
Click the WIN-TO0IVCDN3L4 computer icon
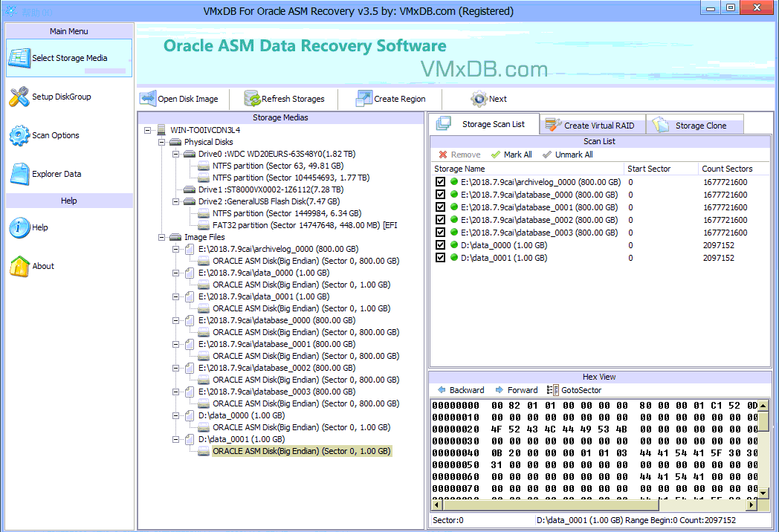point(161,130)
